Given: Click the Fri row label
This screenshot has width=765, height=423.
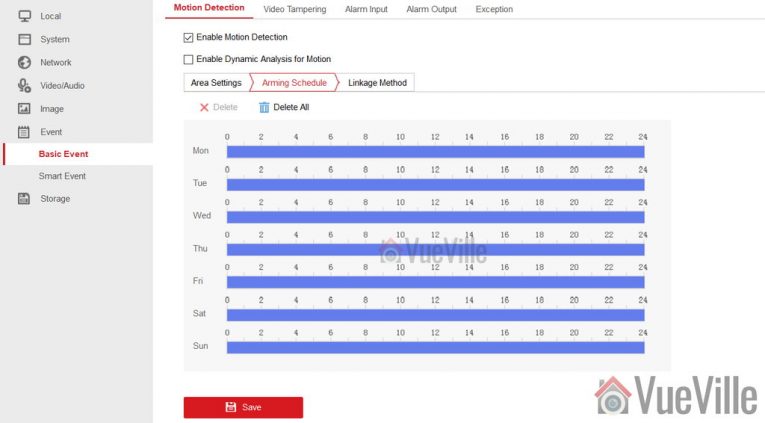Looking at the screenshot, I should click(198, 281).
